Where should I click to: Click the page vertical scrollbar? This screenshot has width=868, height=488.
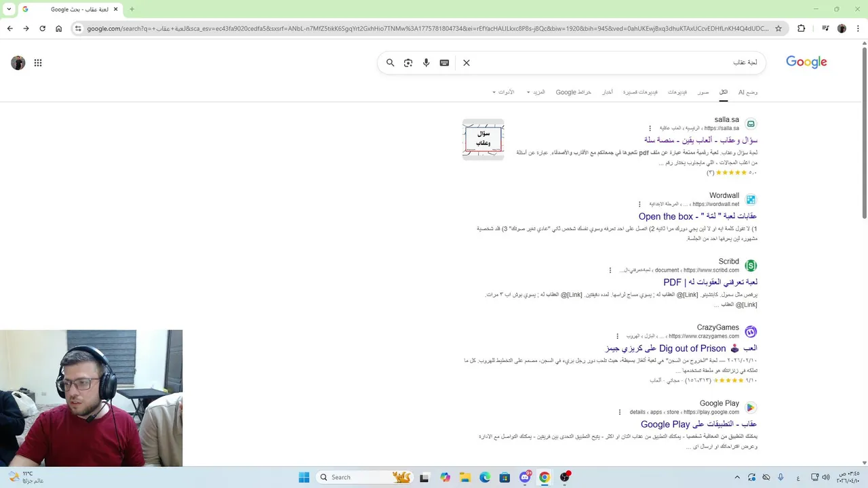pyautogui.click(x=864, y=132)
